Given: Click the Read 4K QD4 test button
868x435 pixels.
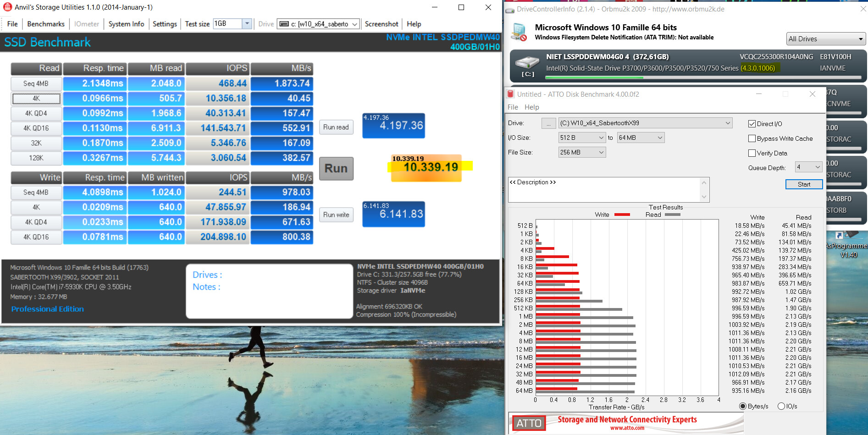Looking at the screenshot, I should 36,113.
